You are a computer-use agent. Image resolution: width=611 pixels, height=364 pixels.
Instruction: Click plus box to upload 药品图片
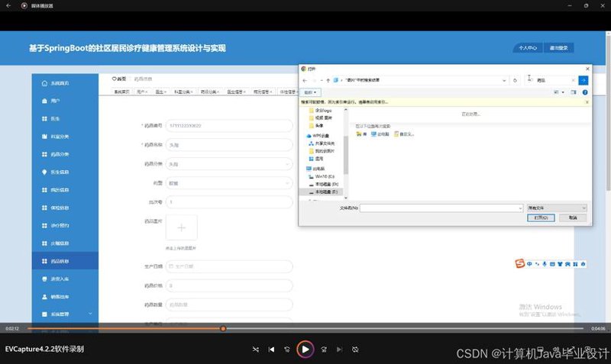(181, 227)
